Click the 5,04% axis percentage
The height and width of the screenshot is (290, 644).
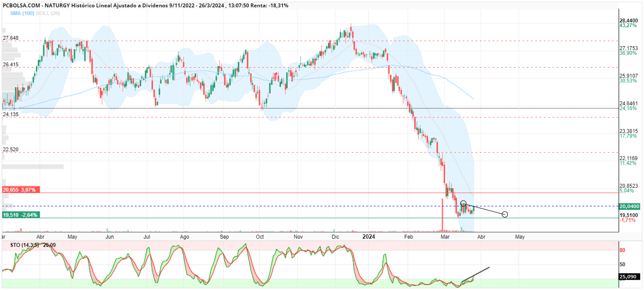(x=626, y=191)
